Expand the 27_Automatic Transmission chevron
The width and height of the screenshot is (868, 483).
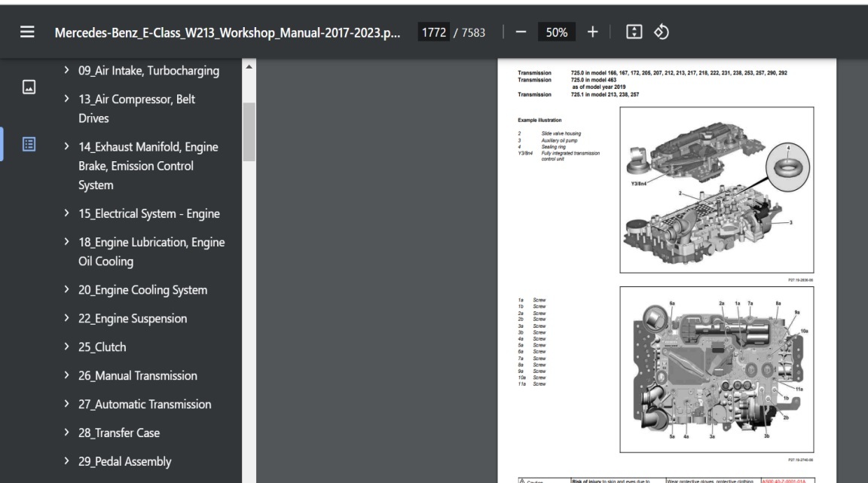click(x=66, y=404)
